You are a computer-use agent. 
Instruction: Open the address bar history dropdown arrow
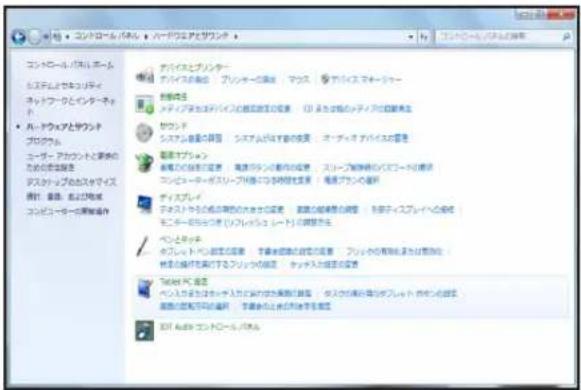click(x=411, y=37)
